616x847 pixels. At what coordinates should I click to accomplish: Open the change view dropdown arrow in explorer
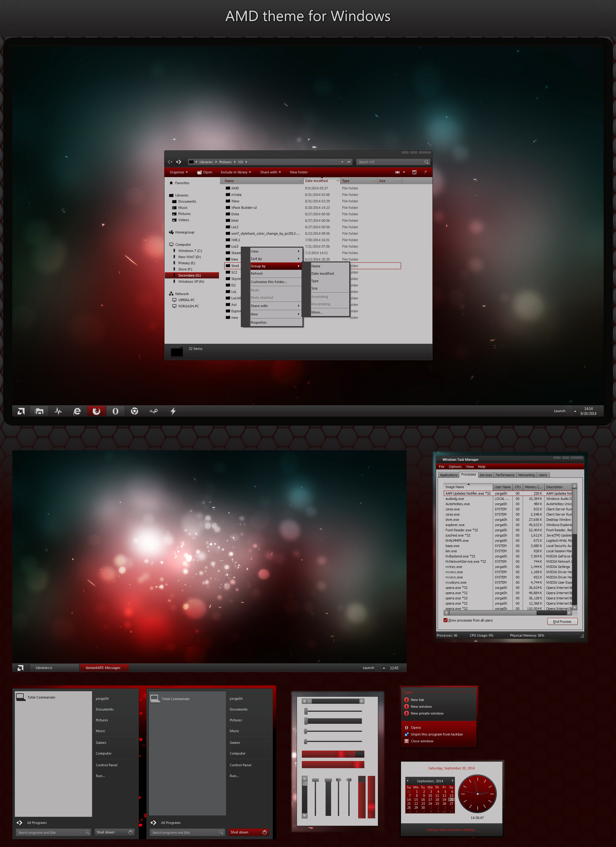[x=404, y=172]
